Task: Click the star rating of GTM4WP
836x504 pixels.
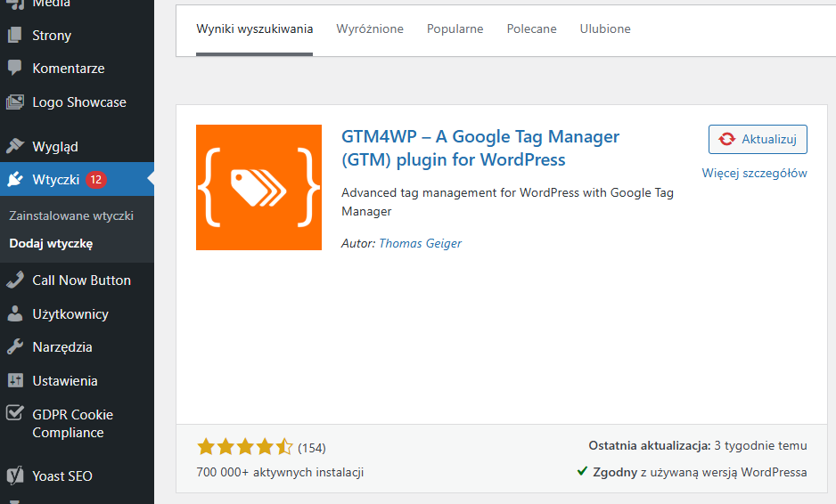Action: coord(245,446)
